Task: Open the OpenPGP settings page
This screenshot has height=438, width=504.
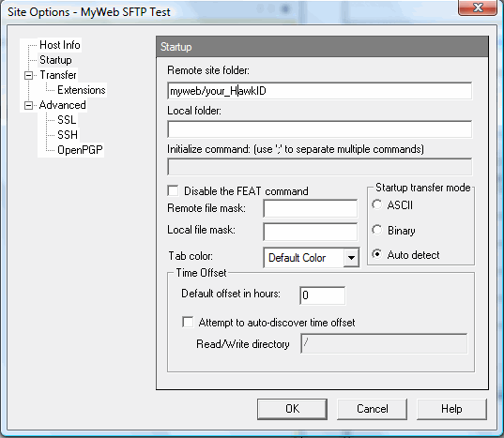Action: (80, 150)
